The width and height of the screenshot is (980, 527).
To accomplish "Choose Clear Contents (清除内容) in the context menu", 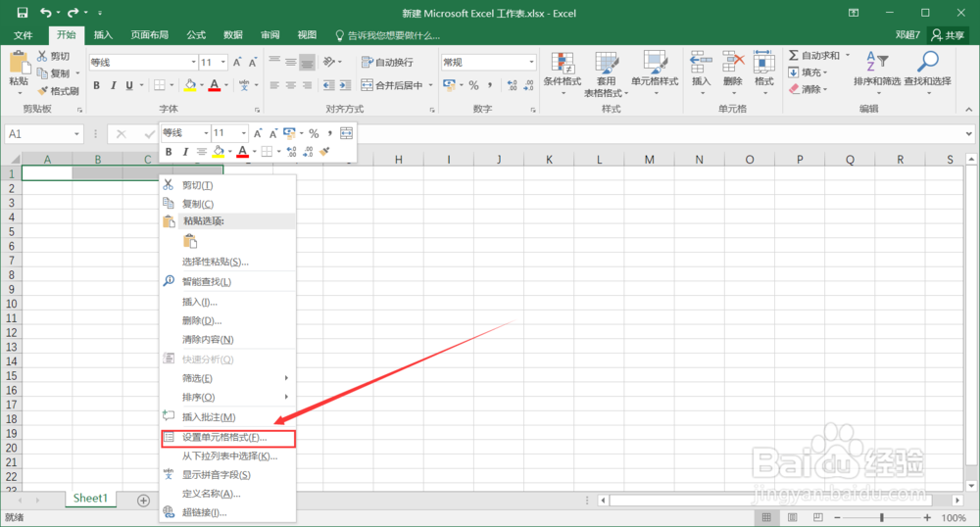I will [228, 339].
